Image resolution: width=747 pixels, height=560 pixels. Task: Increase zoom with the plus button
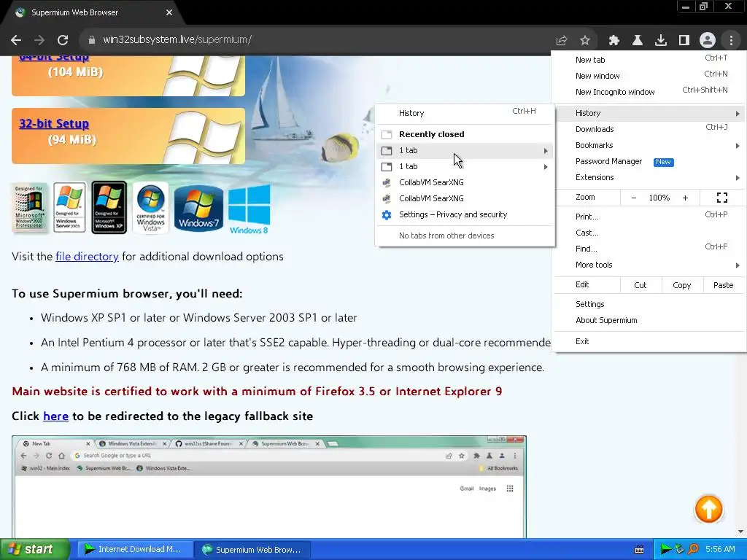pyautogui.click(x=685, y=198)
